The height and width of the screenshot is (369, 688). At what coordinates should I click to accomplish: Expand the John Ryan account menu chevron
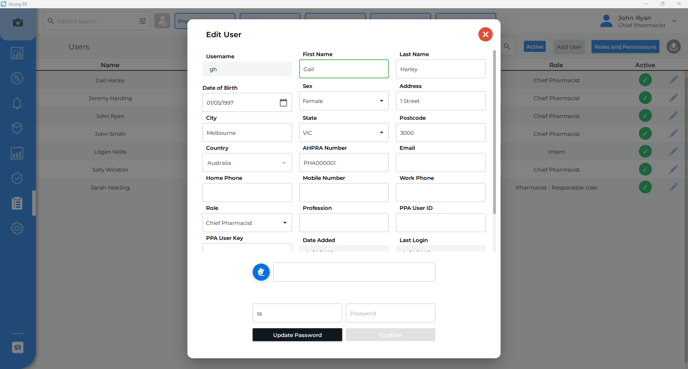tap(674, 21)
